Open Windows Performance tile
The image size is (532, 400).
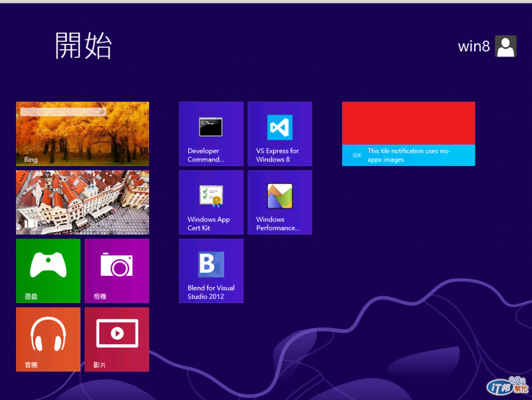[280, 202]
